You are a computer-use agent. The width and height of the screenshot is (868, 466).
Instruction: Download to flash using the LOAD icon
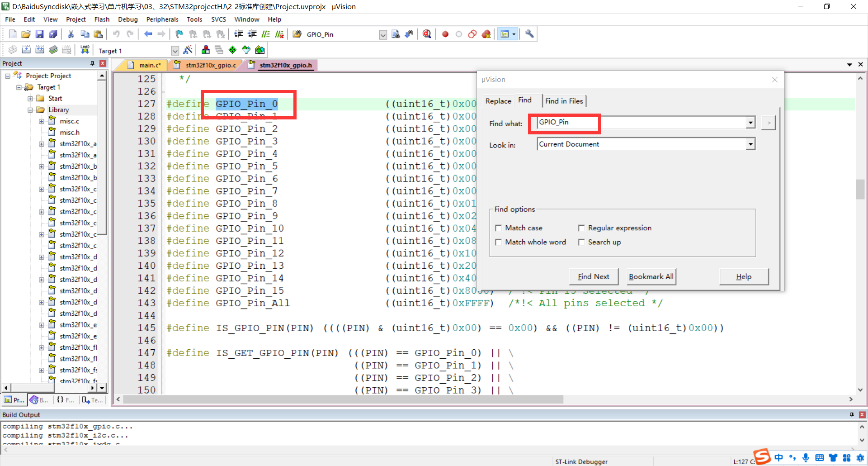(x=85, y=50)
